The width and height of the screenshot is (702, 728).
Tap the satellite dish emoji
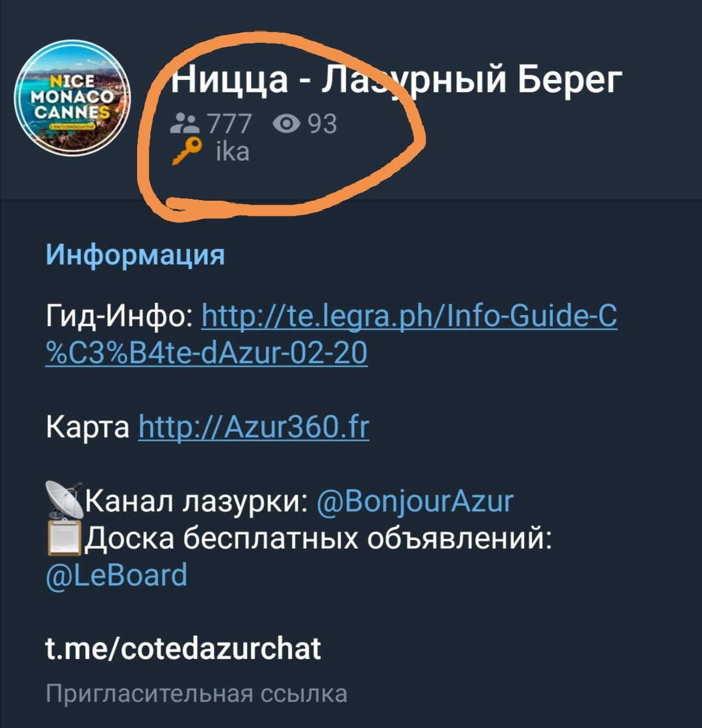[x=64, y=500]
